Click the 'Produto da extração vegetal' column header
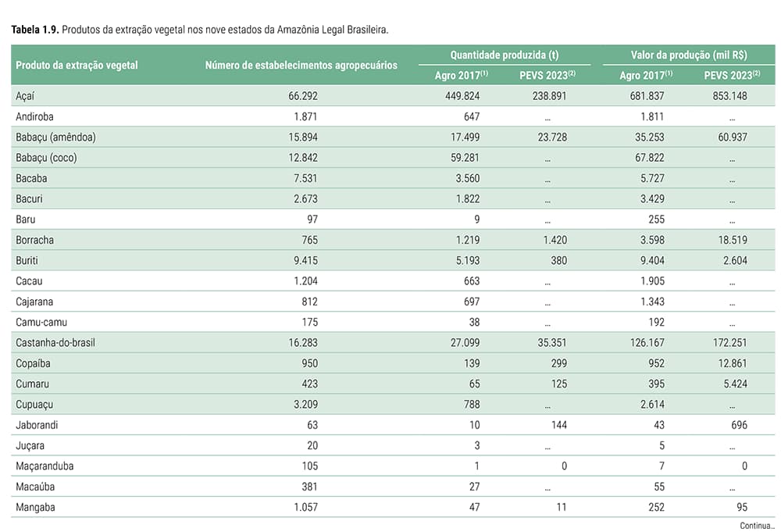This screenshot has width=781, height=532. pyautogui.click(x=77, y=66)
